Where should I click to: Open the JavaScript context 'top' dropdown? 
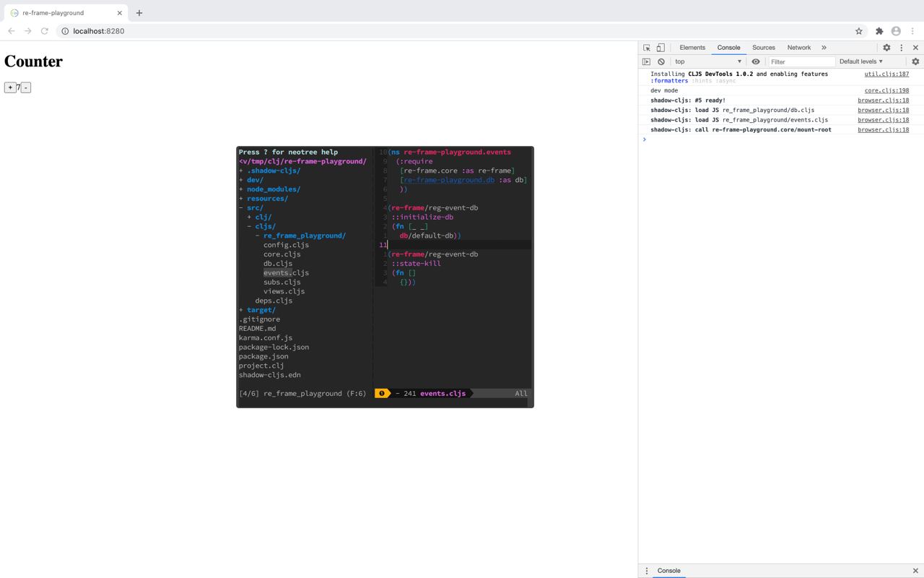tap(708, 61)
